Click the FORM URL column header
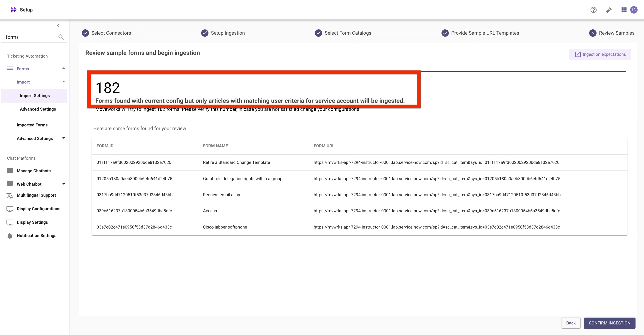This screenshot has width=644, height=335. click(324, 146)
